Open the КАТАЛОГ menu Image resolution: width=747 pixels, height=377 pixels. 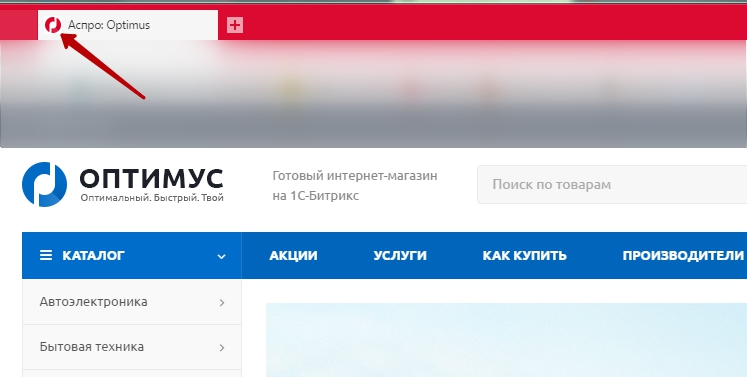(131, 255)
